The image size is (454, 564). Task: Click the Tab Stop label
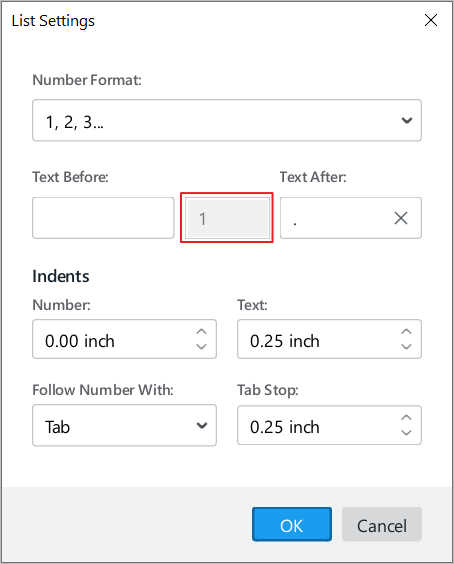click(268, 390)
